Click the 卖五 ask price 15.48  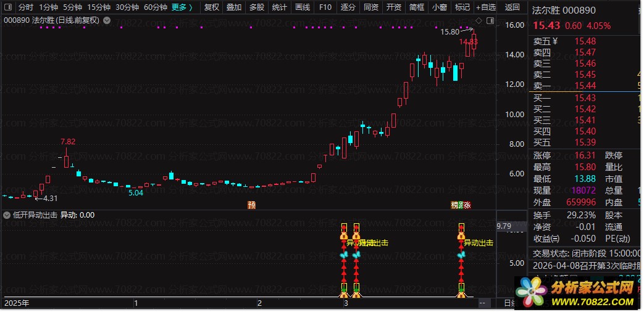pos(585,41)
